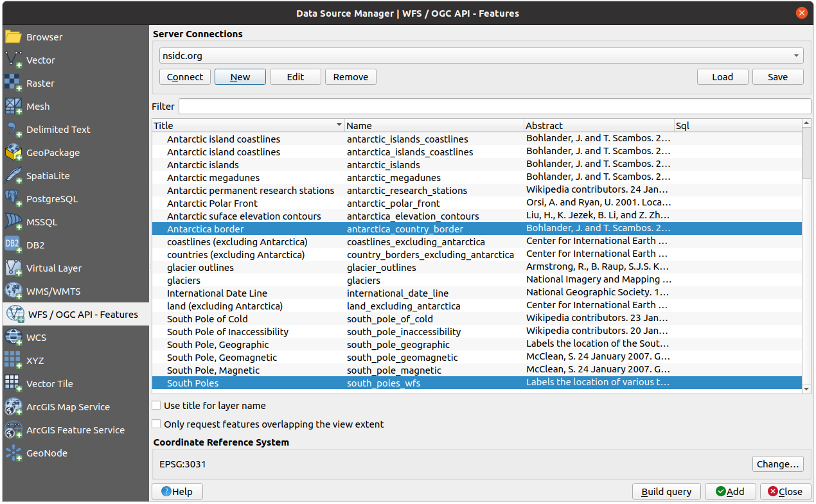Switch to the Delimited Text tab

click(58, 130)
